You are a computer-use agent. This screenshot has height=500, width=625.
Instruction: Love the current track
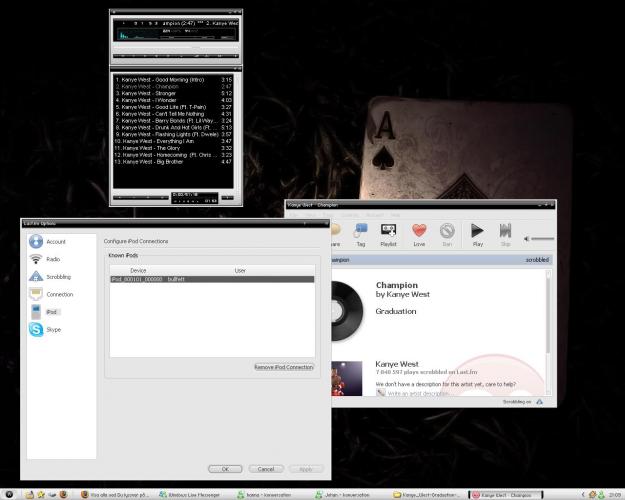click(x=420, y=234)
